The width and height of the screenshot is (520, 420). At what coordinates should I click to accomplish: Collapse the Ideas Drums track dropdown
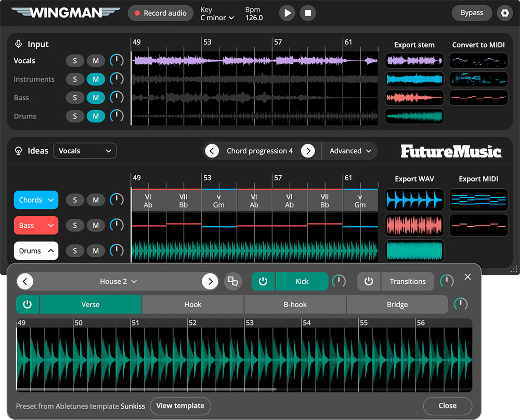coord(36,251)
